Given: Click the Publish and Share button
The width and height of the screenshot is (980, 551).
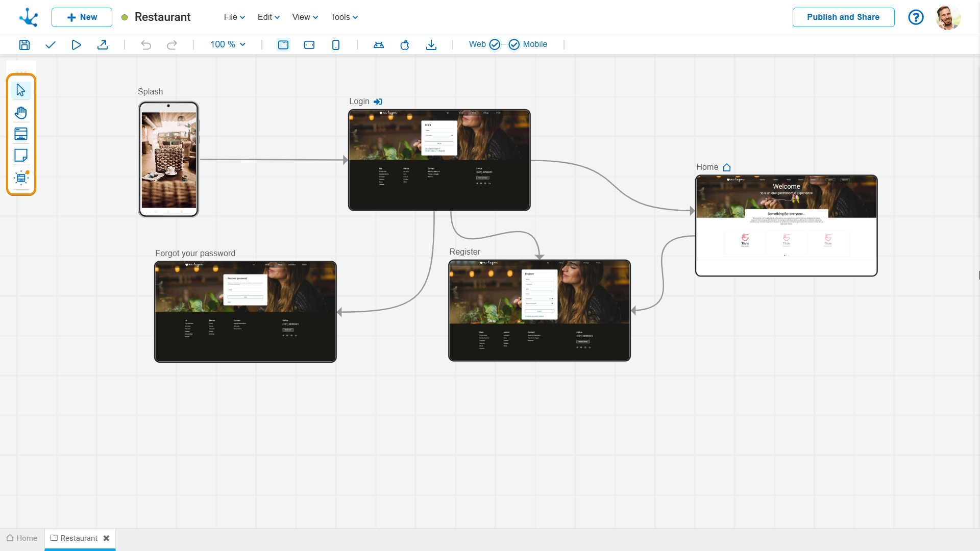Looking at the screenshot, I should [x=843, y=17].
